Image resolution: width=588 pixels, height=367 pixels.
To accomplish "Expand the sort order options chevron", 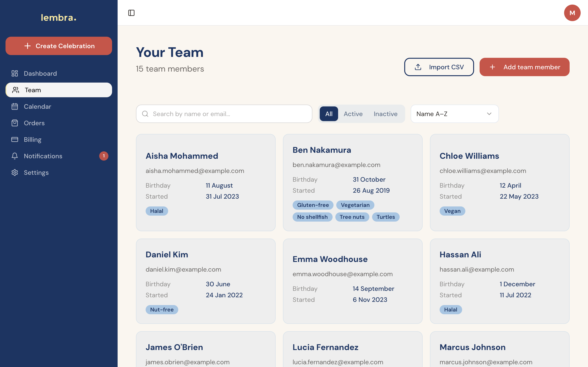I will click(489, 114).
